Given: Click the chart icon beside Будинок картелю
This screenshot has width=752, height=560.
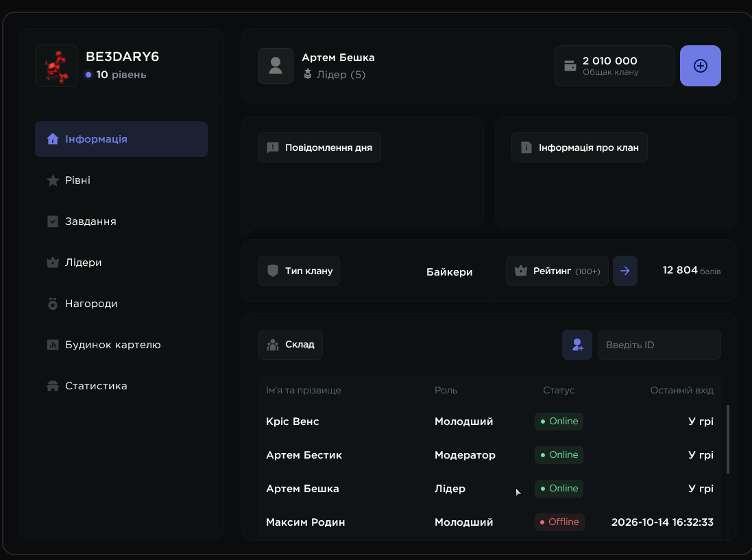Looking at the screenshot, I should coord(53,345).
